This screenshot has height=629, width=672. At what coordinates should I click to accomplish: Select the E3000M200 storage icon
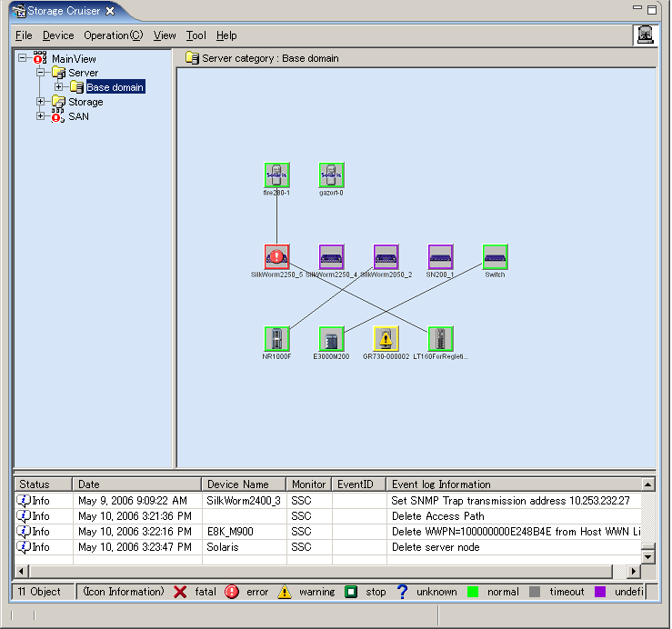[331, 338]
